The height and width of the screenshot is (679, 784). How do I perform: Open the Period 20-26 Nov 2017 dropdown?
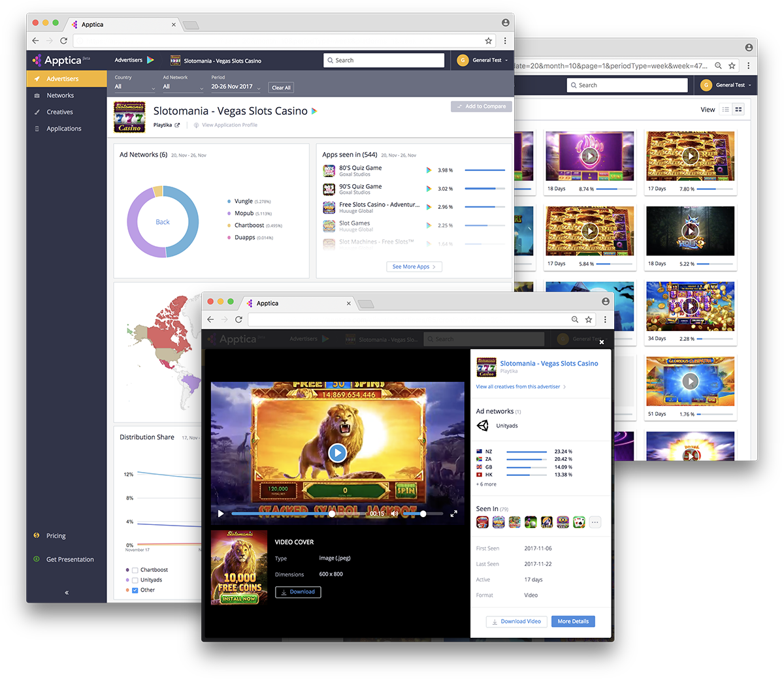click(236, 87)
